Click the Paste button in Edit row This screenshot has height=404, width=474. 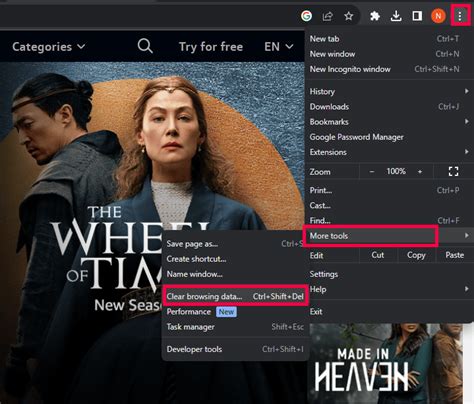coord(455,255)
